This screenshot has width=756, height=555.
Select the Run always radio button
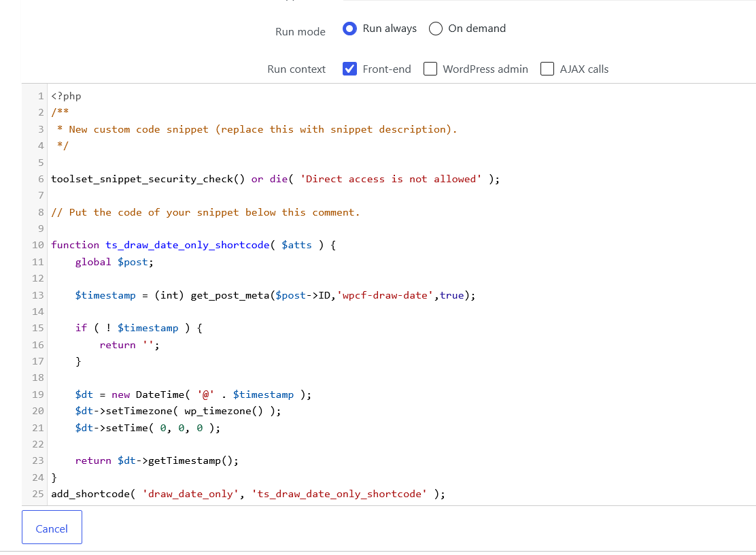coord(349,29)
